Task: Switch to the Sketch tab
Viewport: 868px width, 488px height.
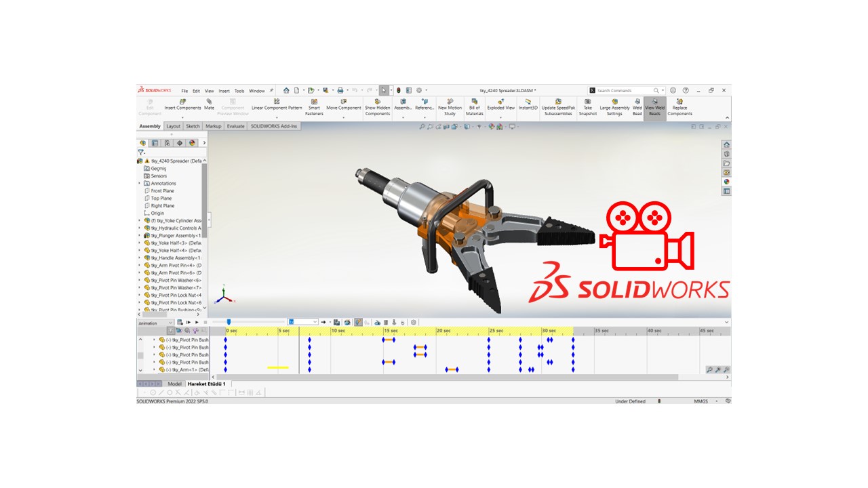Action: tap(193, 126)
